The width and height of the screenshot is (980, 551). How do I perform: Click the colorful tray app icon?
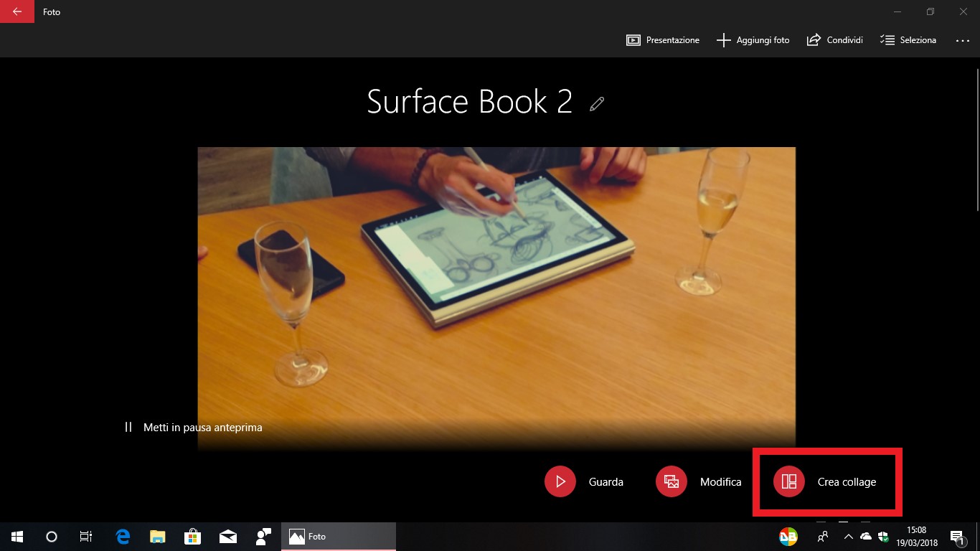click(x=788, y=537)
